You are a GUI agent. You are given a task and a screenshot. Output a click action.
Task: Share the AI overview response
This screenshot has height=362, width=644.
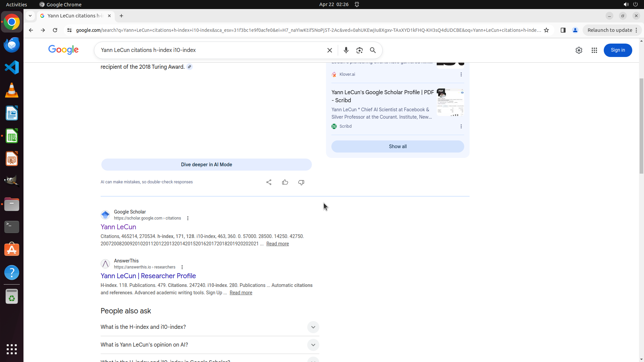click(x=269, y=182)
